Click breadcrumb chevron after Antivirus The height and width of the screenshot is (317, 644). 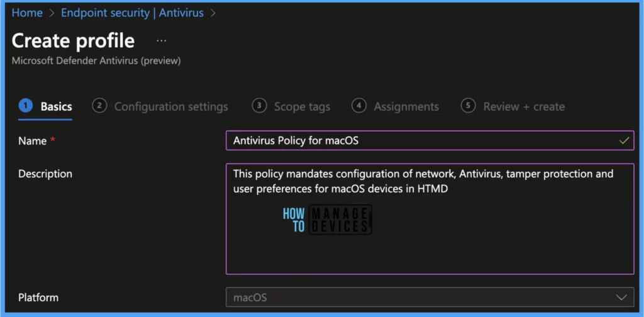point(213,13)
